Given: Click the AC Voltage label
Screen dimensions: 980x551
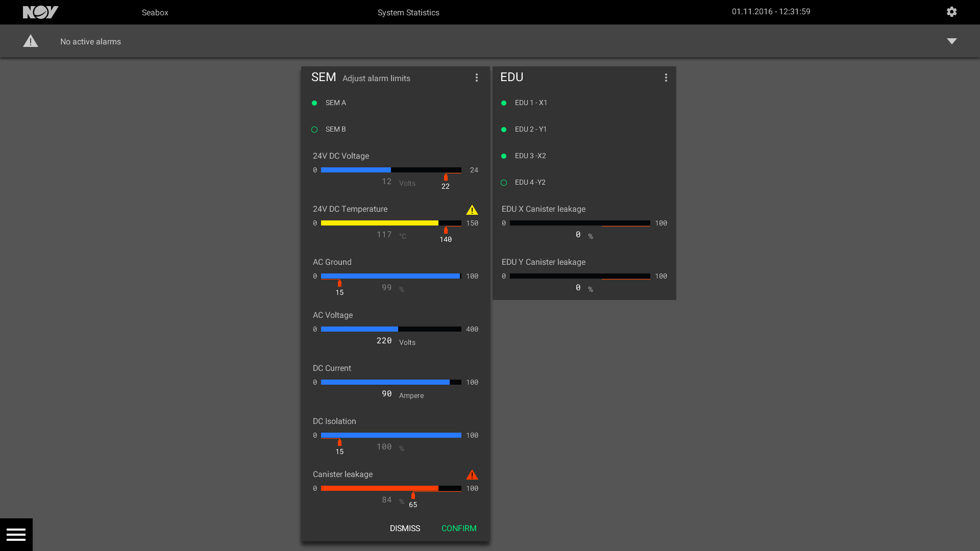Looking at the screenshot, I should (x=333, y=315).
